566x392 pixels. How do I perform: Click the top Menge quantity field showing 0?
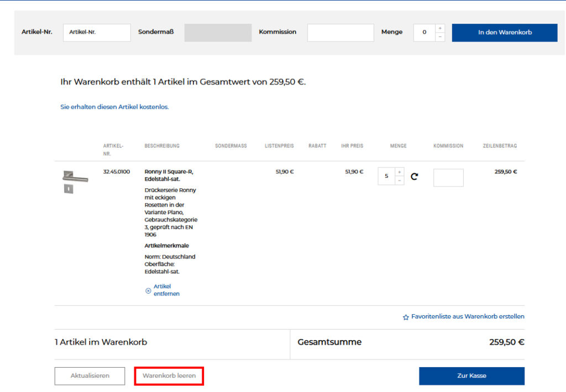[x=424, y=33]
